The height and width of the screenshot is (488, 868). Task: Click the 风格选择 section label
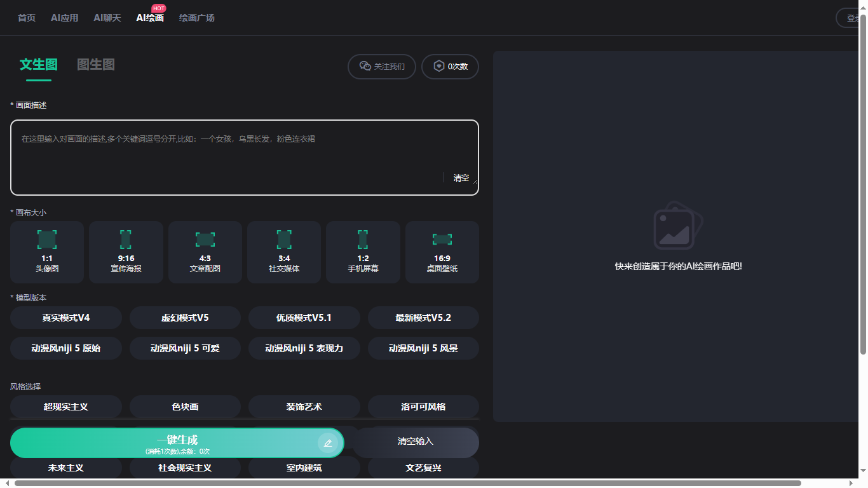pyautogui.click(x=25, y=386)
